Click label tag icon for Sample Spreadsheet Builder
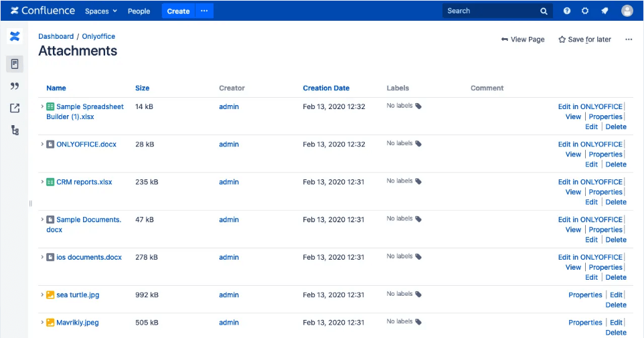 click(418, 106)
